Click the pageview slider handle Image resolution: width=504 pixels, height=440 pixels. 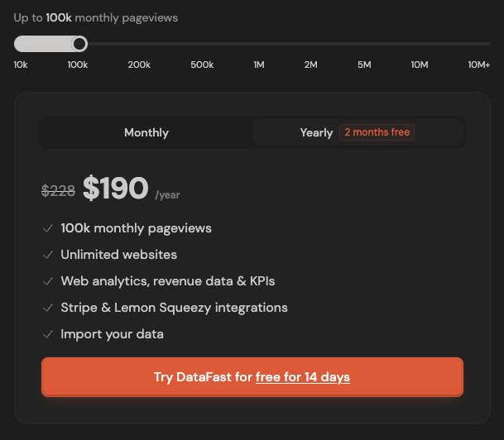click(79, 44)
